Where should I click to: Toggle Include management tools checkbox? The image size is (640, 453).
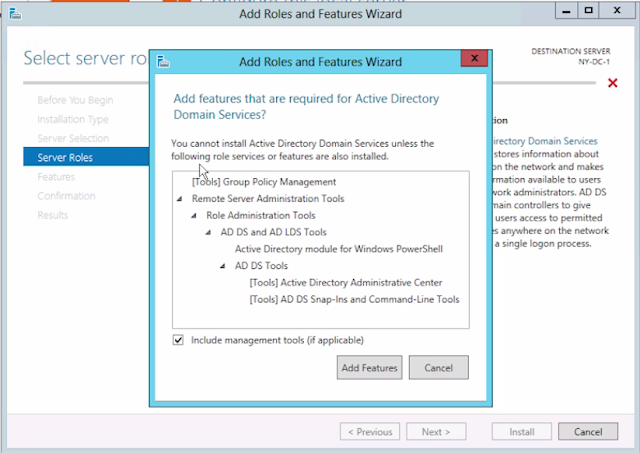click(x=178, y=340)
